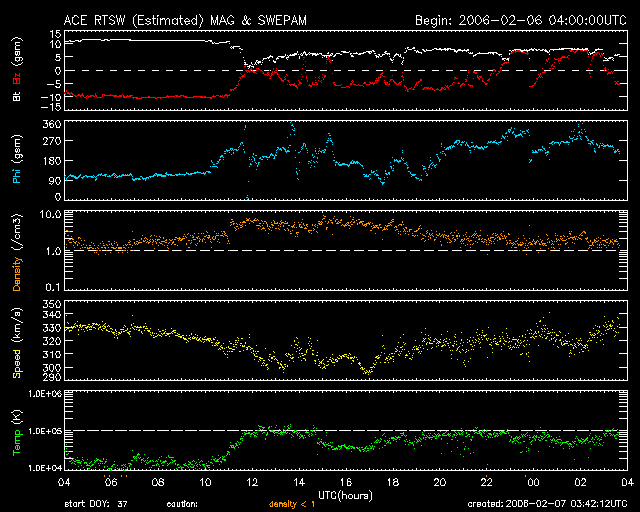The width and height of the screenshot is (640, 512).
Task: Click the 'UTC(hours)' axis title
Action: 345,495
